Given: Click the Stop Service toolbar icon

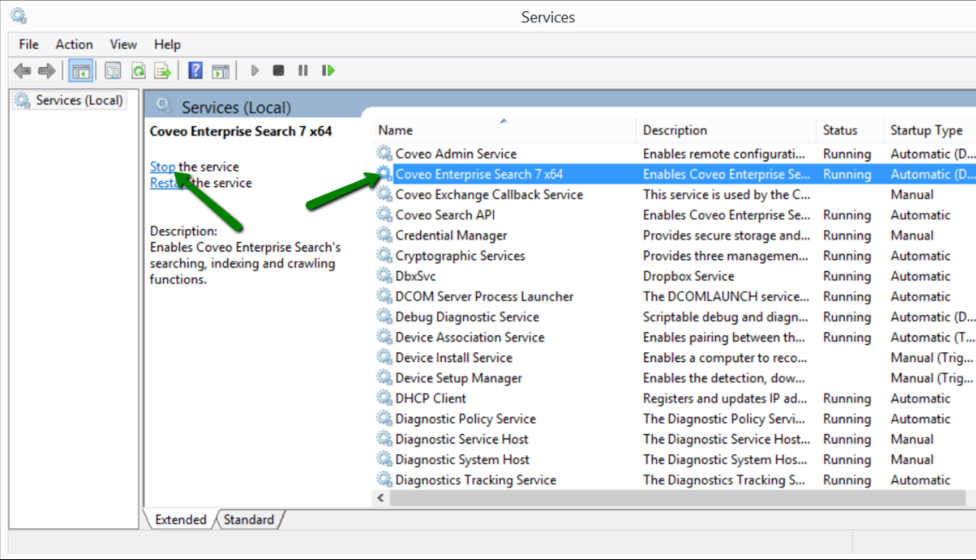Looking at the screenshot, I should click(277, 69).
